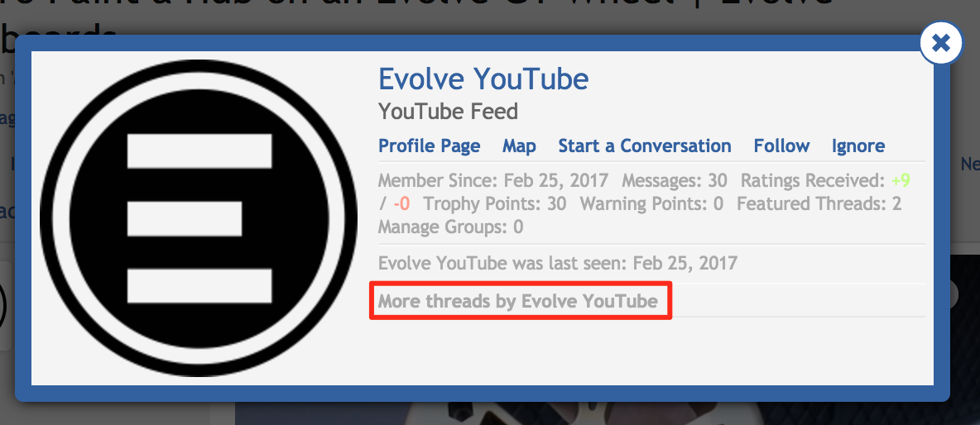The image size is (980, 425).
Task: Click the -0 negative ratings value
Action: click(401, 203)
